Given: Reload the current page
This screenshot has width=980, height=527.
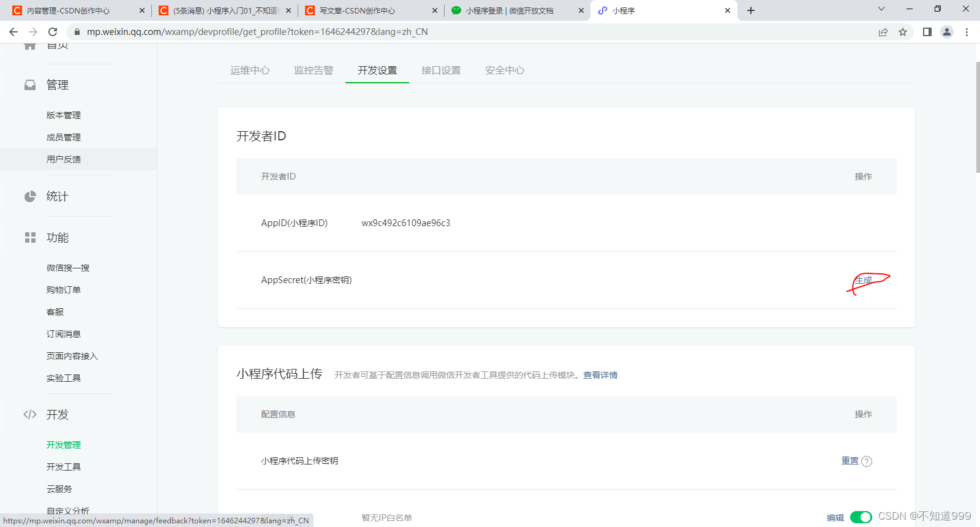Looking at the screenshot, I should [x=53, y=32].
